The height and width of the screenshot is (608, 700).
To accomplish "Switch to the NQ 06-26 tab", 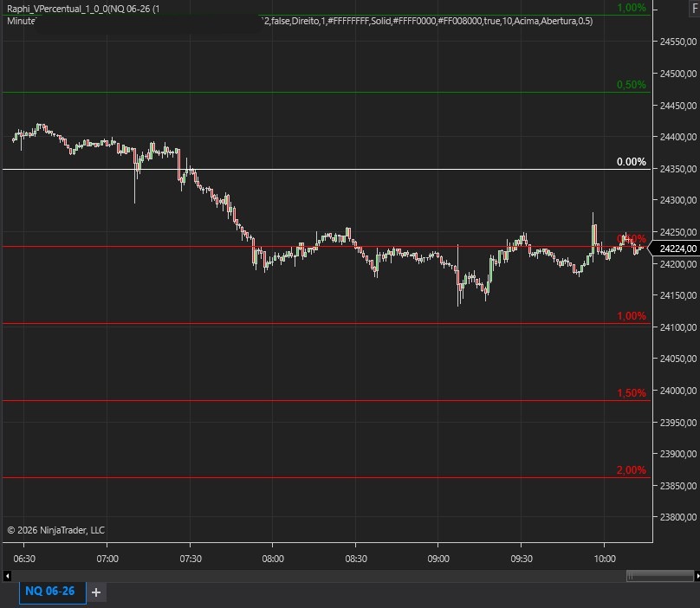I will pyautogui.click(x=50, y=592).
